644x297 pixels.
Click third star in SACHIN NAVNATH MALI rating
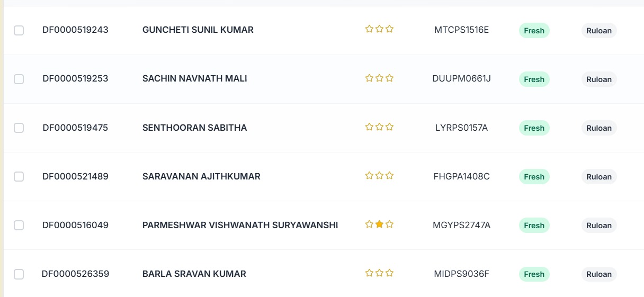[389, 78]
